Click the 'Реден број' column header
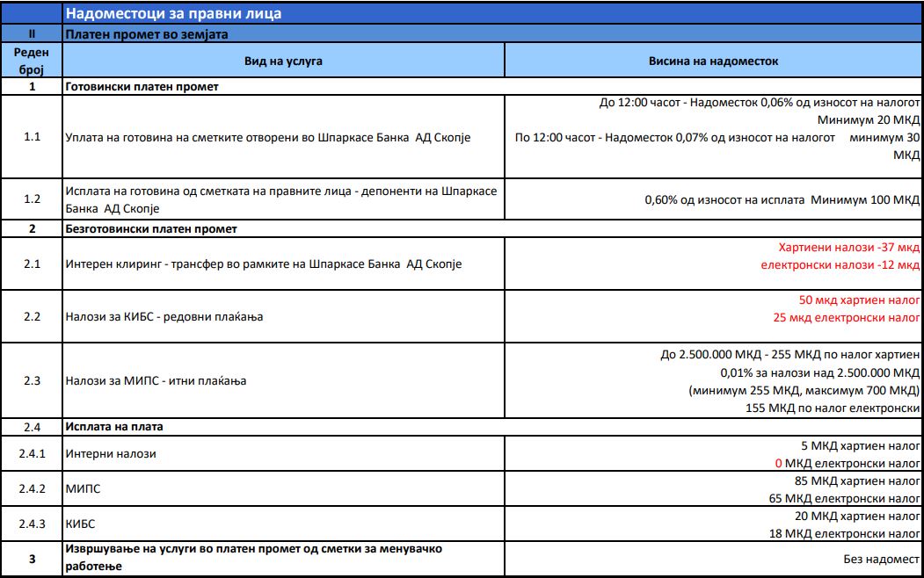The width and height of the screenshot is (924, 578). point(32,61)
